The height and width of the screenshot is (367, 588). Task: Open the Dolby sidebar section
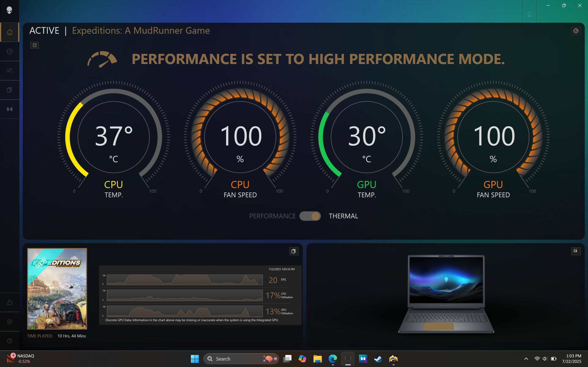pyautogui.click(x=9, y=109)
